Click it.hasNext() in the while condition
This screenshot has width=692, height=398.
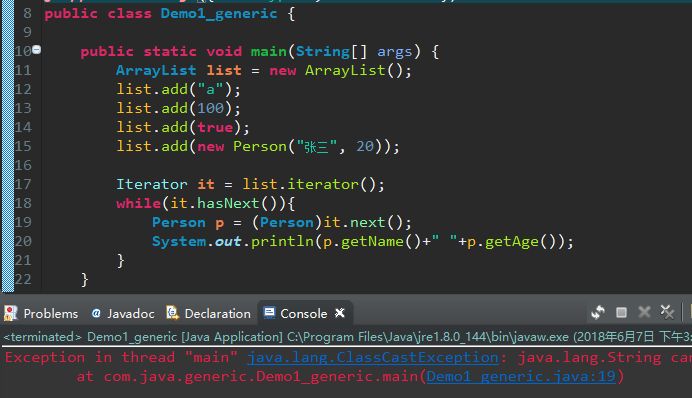224,203
